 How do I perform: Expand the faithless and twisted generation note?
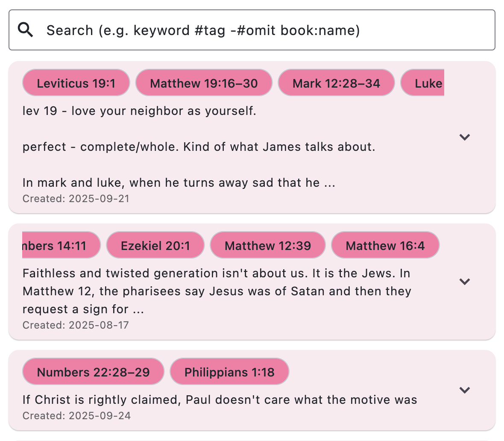[465, 282]
